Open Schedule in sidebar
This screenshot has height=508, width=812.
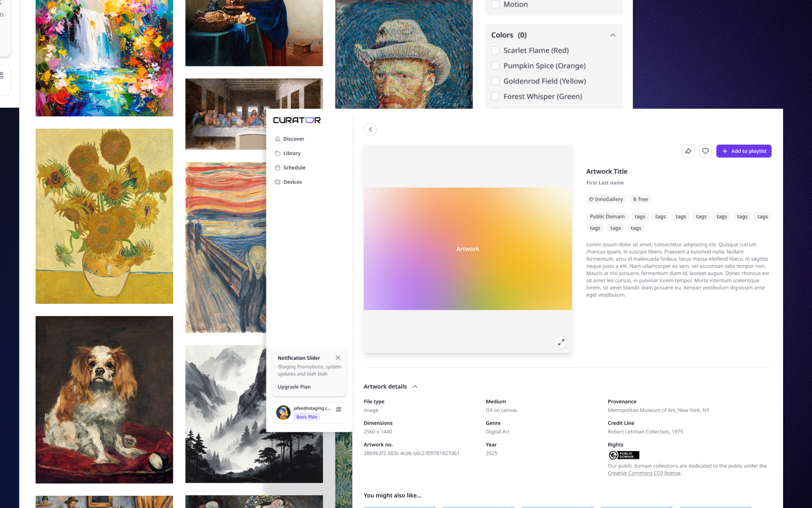294,168
